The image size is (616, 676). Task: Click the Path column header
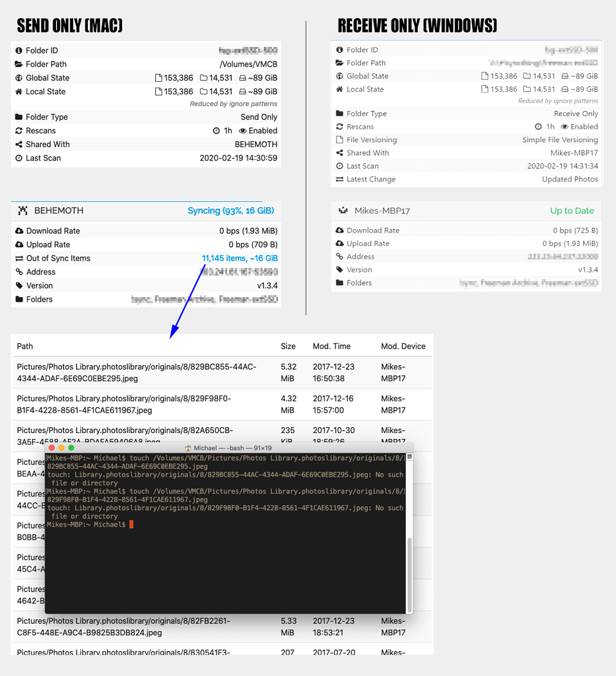25,346
